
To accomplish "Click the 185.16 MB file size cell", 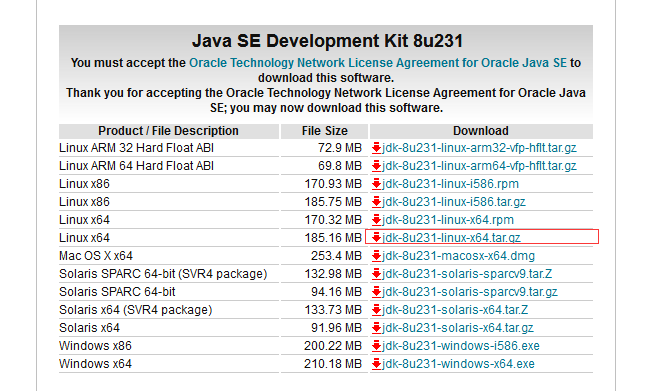I will [333, 238].
